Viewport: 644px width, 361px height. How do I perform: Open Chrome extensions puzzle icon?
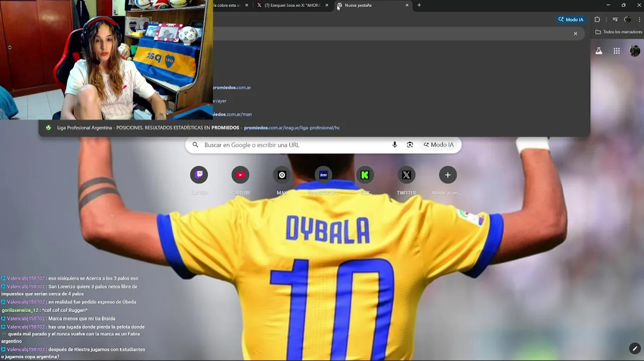(597, 20)
